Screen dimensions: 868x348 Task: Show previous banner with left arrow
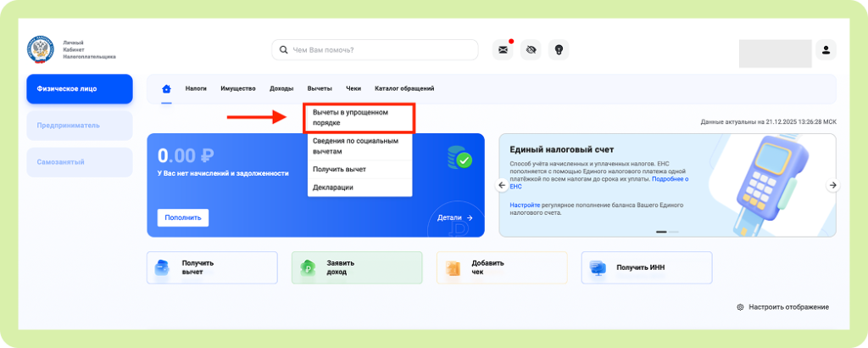[x=502, y=185]
